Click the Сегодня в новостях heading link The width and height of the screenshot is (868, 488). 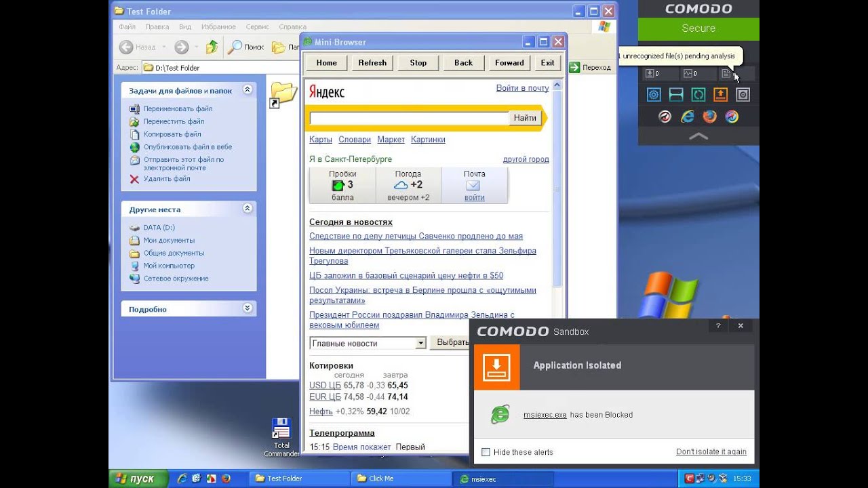click(351, 222)
